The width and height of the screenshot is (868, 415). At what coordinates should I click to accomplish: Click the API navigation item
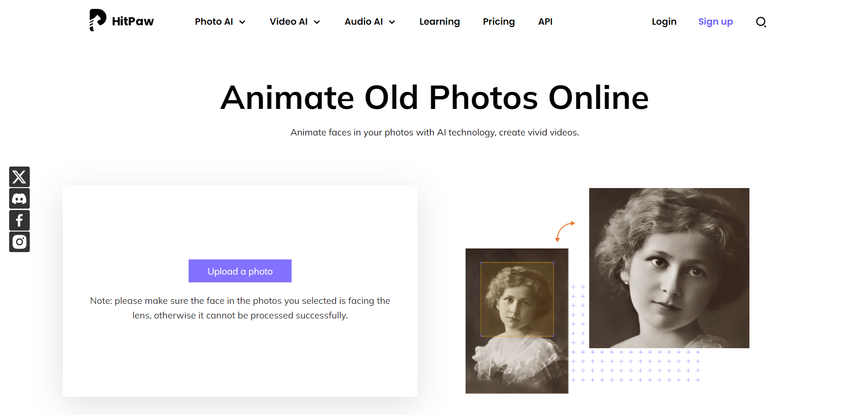[x=545, y=22]
